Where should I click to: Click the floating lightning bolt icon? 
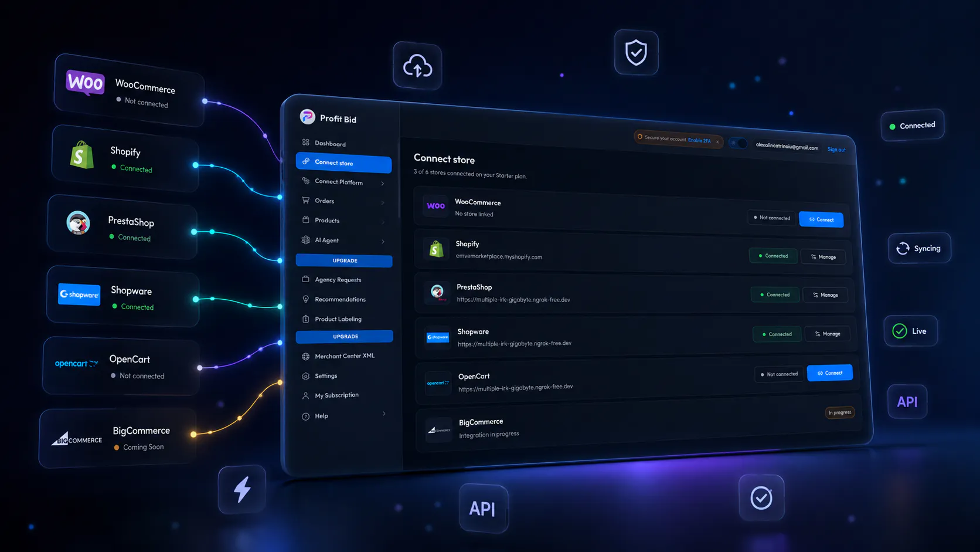click(x=242, y=489)
